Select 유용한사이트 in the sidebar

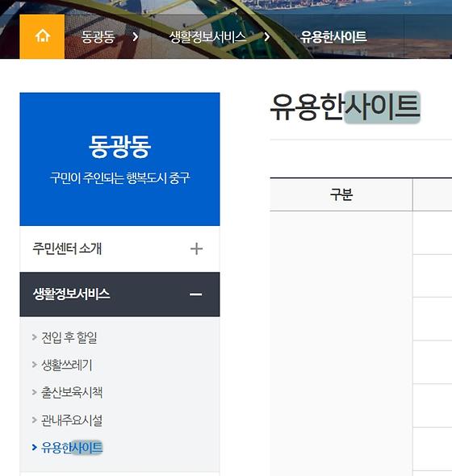point(72,448)
